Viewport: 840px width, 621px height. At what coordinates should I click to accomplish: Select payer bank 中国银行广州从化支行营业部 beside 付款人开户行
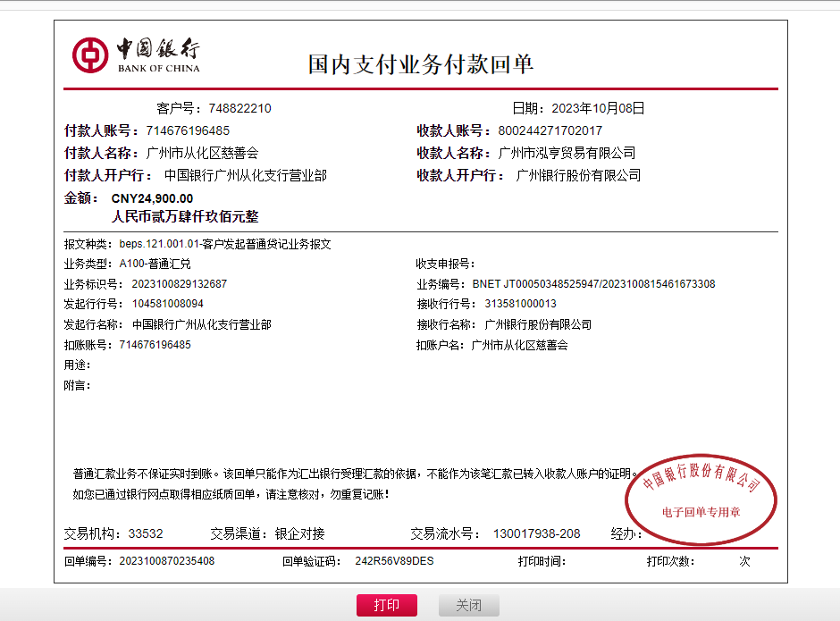[246, 176]
